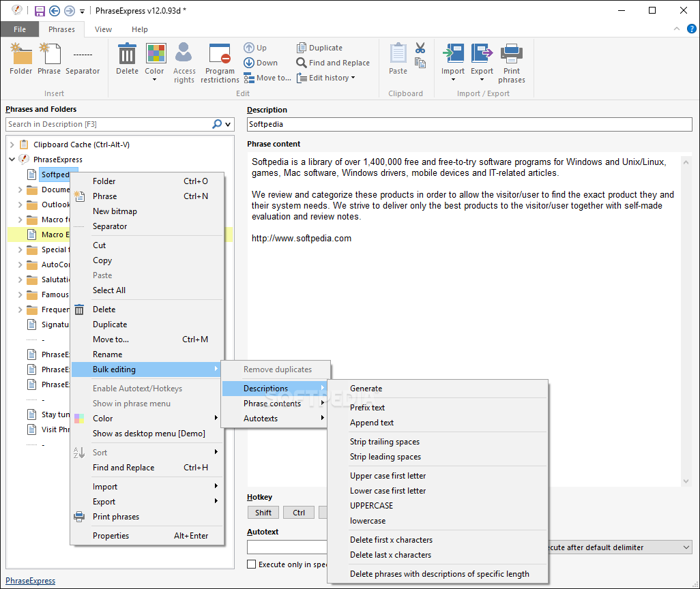Insert a new Phrase from ribbon
This screenshot has height=589, width=700.
click(x=49, y=59)
